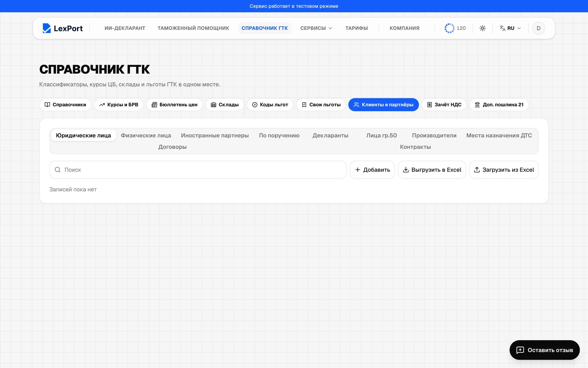Screen dimensions: 588x368
Task: Open the Свои льготы section
Action: click(x=321, y=105)
